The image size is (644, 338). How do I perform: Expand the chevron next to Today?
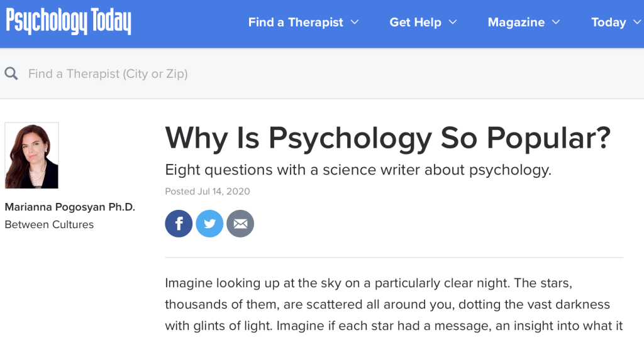click(x=637, y=23)
